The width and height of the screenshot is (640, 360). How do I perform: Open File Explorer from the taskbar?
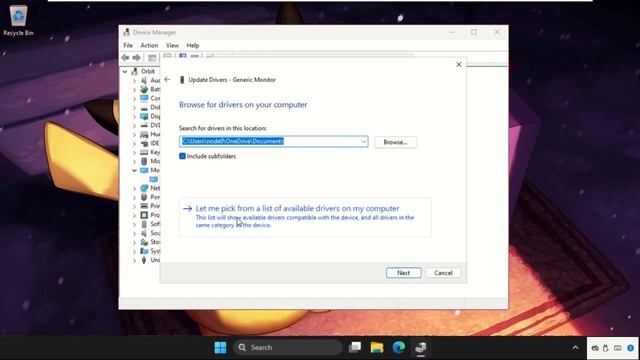pos(377,347)
